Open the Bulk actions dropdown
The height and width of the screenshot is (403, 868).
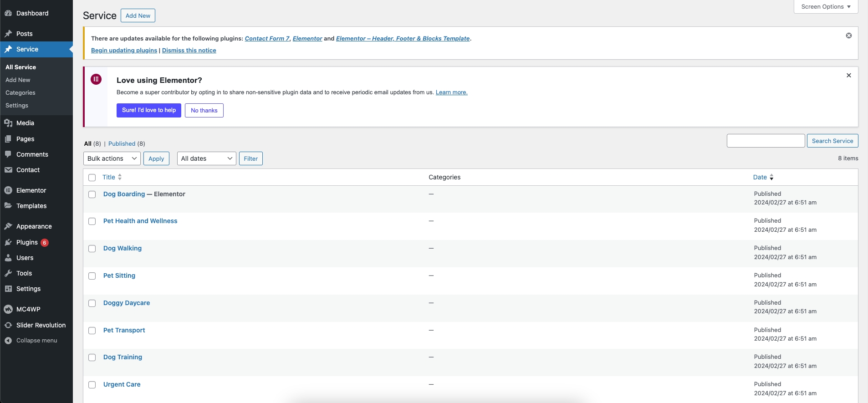click(x=112, y=158)
